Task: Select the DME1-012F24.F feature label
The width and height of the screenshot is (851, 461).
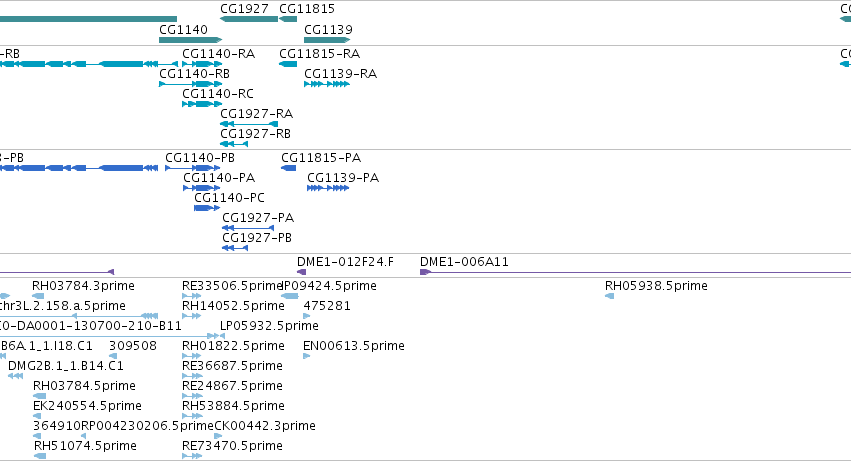Action: click(x=345, y=262)
